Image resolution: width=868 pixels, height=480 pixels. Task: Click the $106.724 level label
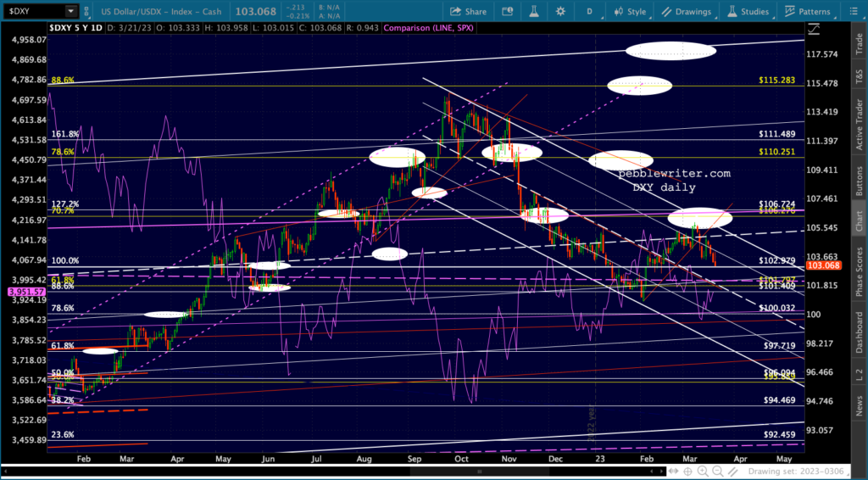pos(776,204)
